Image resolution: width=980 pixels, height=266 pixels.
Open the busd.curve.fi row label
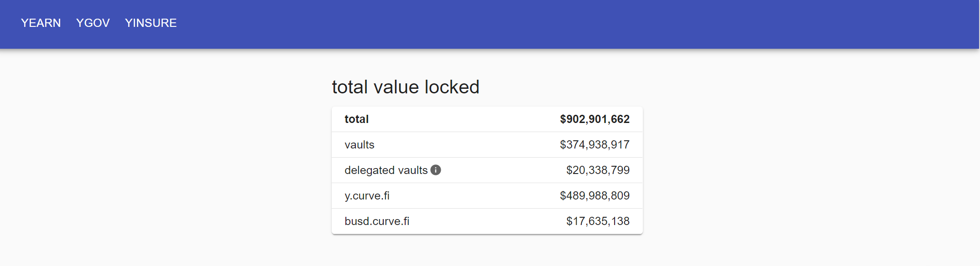[377, 221]
